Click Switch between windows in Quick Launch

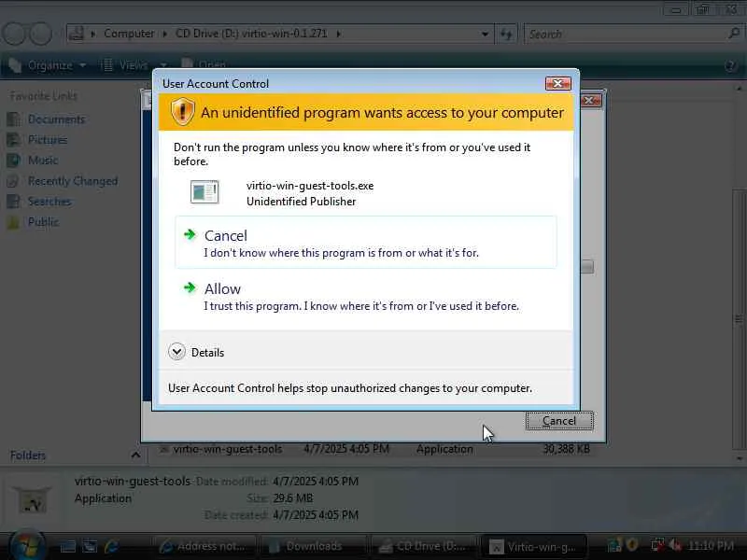coord(90,546)
